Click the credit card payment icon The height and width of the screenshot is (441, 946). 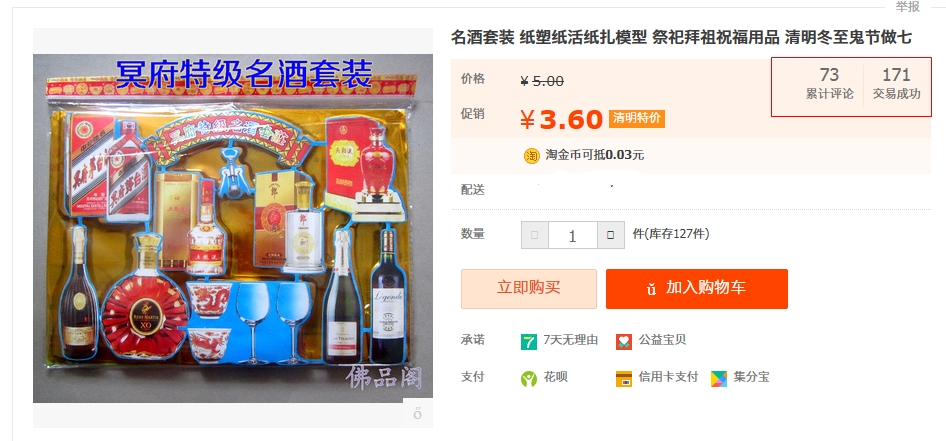[x=624, y=379]
